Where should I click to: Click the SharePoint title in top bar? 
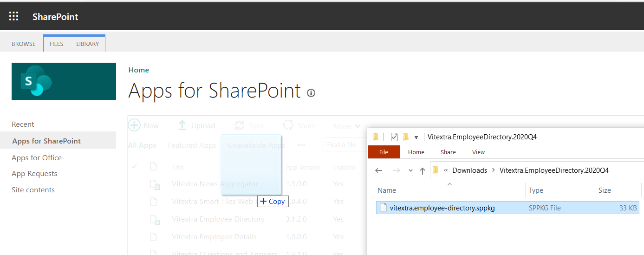point(55,17)
